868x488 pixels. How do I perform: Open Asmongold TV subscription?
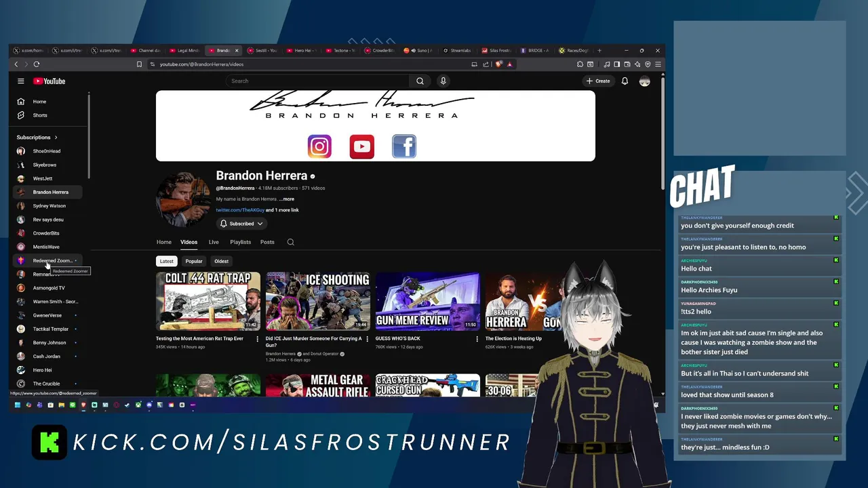49,288
